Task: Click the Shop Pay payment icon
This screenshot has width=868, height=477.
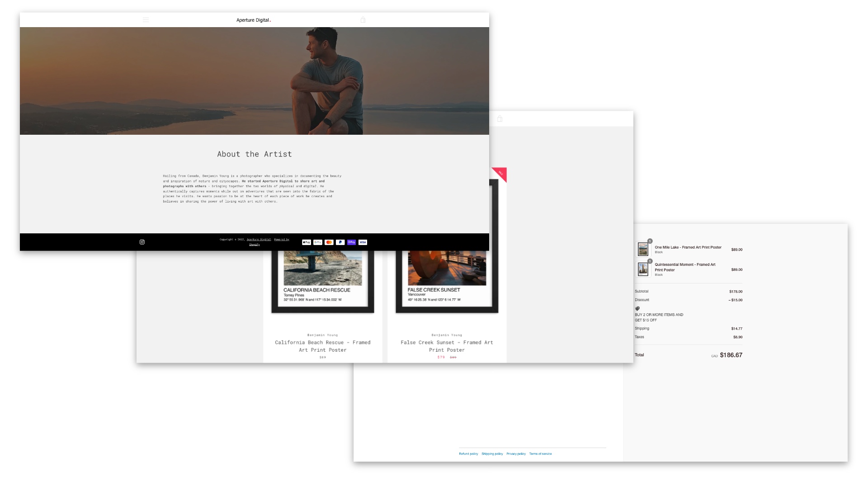Action: [352, 242]
